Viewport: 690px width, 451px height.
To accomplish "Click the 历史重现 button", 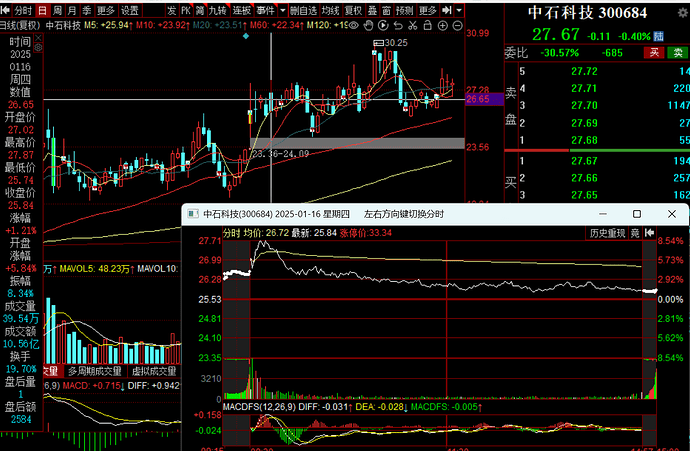I will click(x=608, y=232).
